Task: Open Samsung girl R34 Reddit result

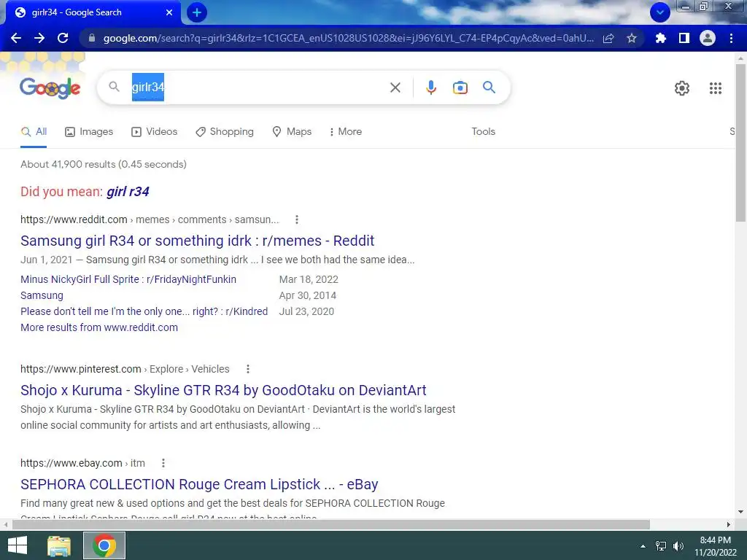Action: coord(197,241)
